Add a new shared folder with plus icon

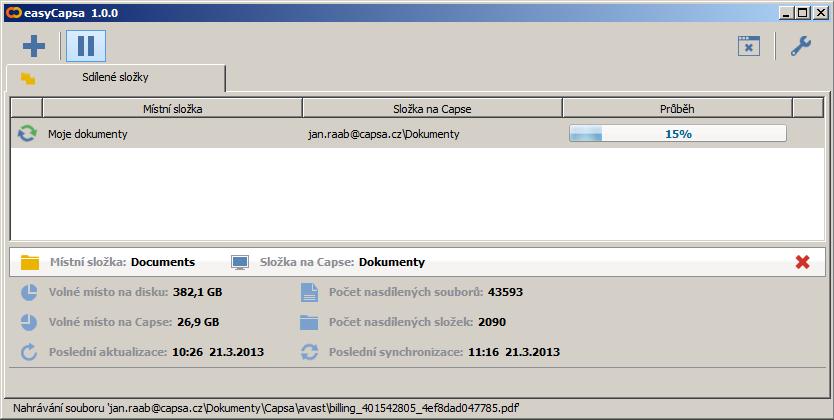tap(34, 46)
